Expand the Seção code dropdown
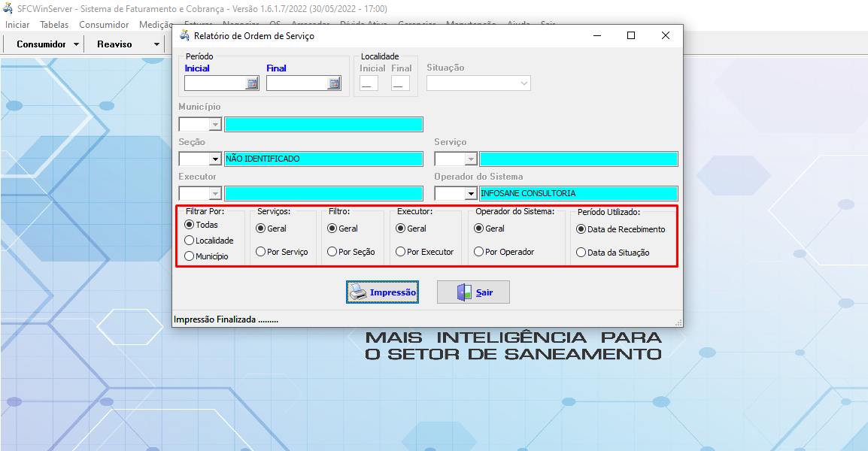This screenshot has height=451, width=868. [x=216, y=159]
